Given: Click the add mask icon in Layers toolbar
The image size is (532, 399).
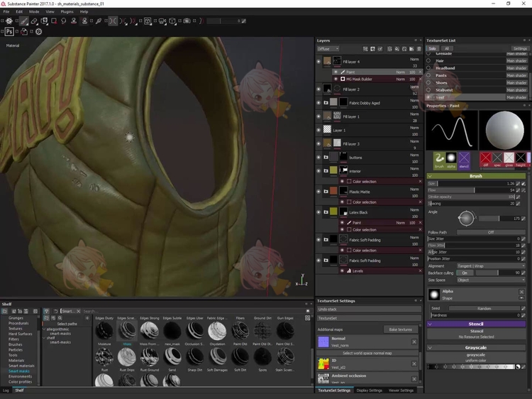Looking at the screenshot, I should coord(372,49).
